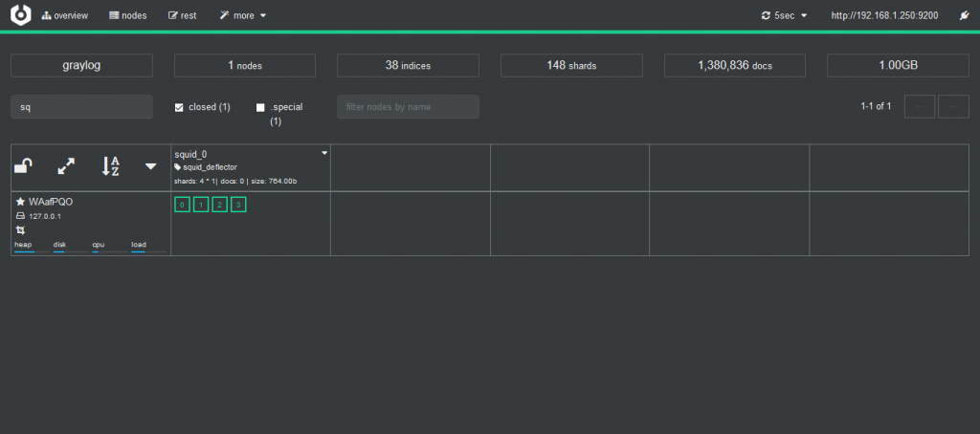Click the unlocked padlock icon
Screen dimensions: 980x434
(24, 166)
